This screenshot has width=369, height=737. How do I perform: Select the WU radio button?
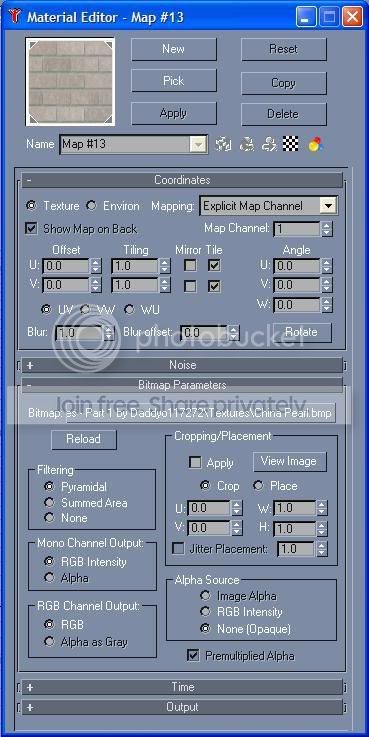pos(128,309)
